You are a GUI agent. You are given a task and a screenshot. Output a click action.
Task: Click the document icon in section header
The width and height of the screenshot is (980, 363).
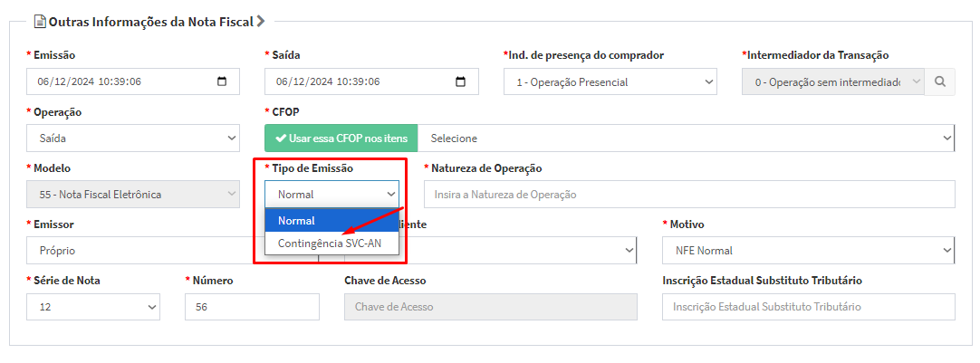point(39,20)
